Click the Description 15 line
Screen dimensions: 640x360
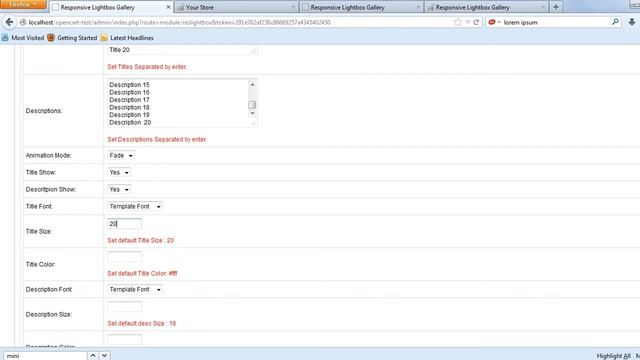(129, 85)
